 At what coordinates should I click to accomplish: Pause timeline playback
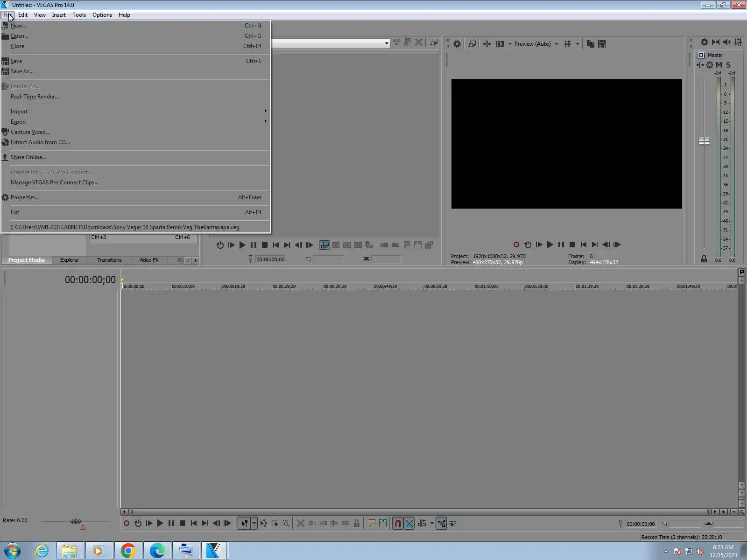click(x=171, y=524)
